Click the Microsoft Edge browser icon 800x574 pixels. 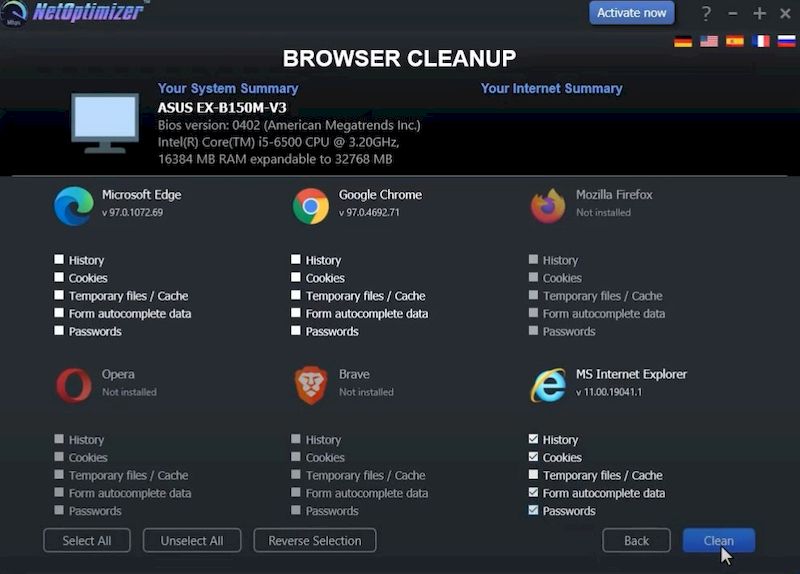coord(74,206)
